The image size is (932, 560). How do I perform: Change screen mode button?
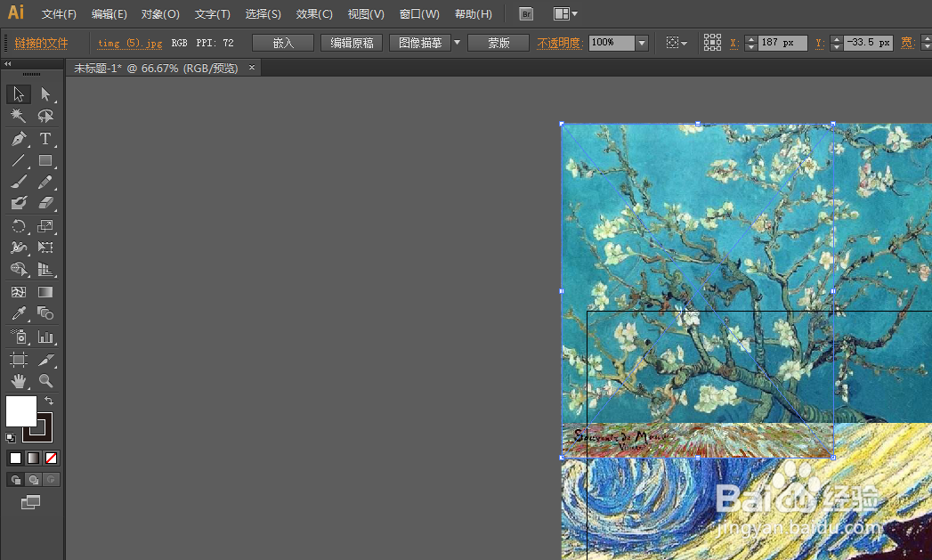(31, 502)
